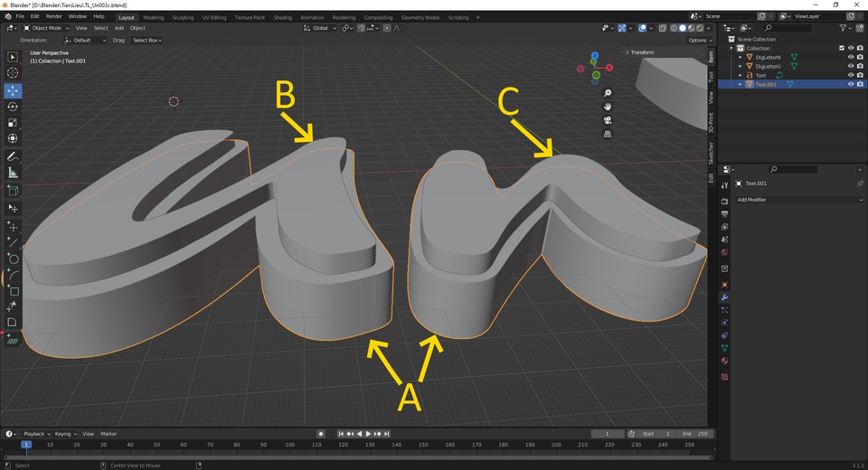Pin the Text.001 properties context
The image size is (868, 470).
tap(860, 183)
